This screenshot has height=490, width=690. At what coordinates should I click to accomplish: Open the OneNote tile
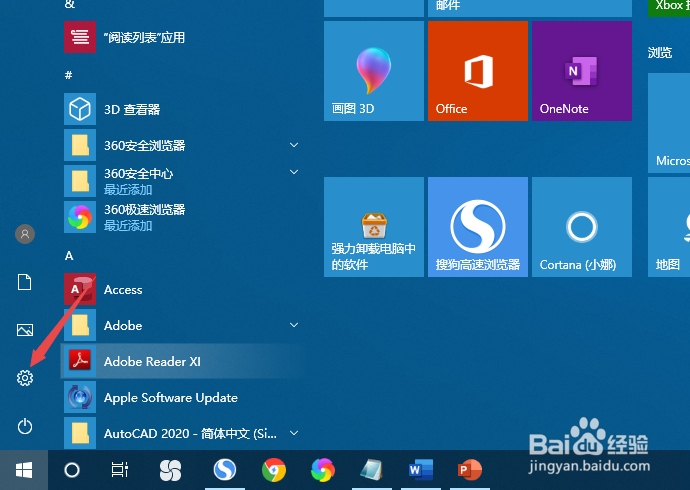coord(582,71)
